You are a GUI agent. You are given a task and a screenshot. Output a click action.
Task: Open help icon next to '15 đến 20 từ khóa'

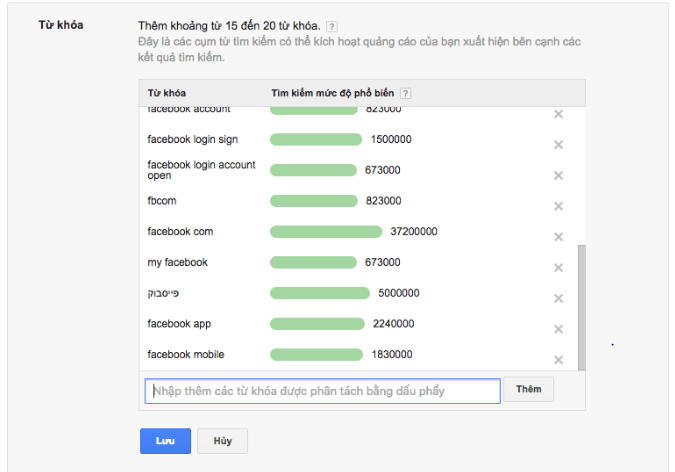coord(331,27)
